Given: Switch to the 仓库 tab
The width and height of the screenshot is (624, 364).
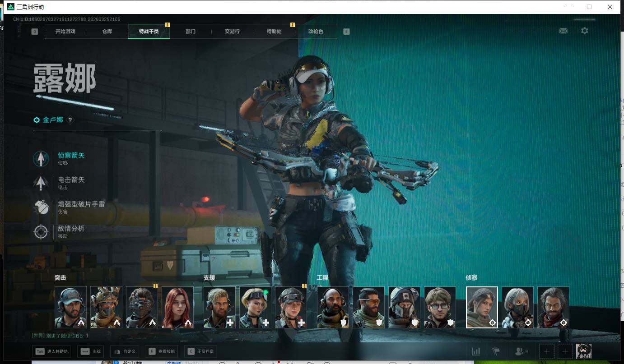Looking at the screenshot, I should (x=107, y=32).
